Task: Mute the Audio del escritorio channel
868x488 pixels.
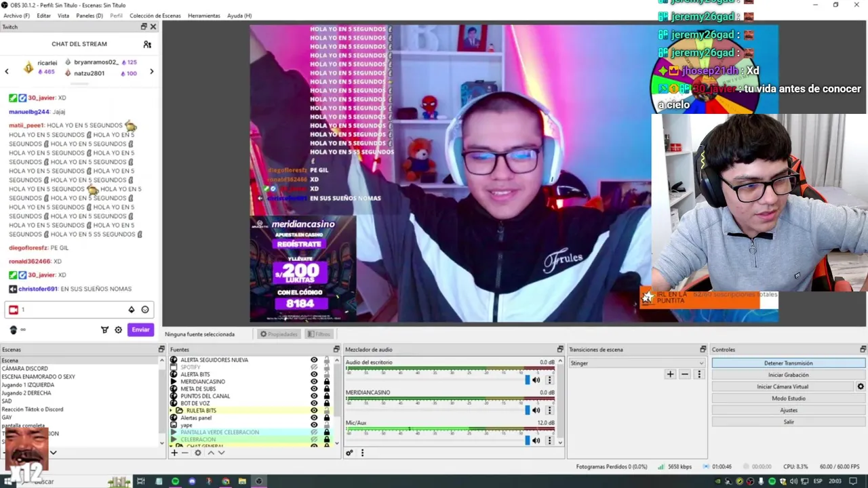Action: pos(536,380)
